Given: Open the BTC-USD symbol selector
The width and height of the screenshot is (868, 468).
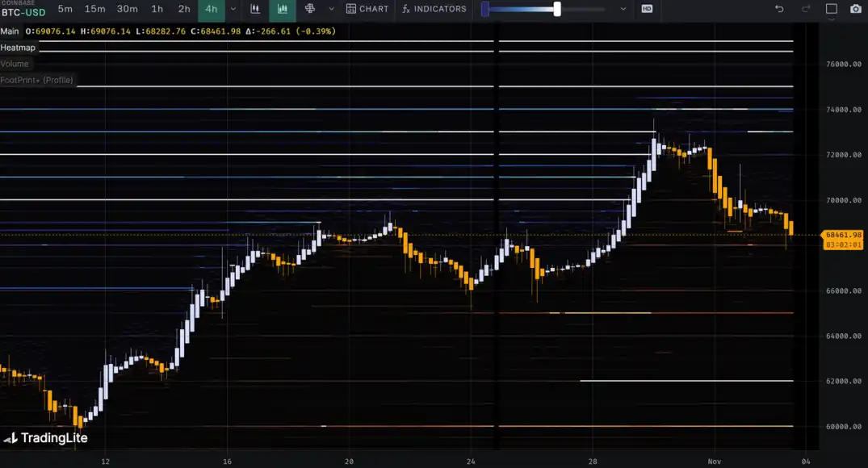Looking at the screenshot, I should 23,12.
